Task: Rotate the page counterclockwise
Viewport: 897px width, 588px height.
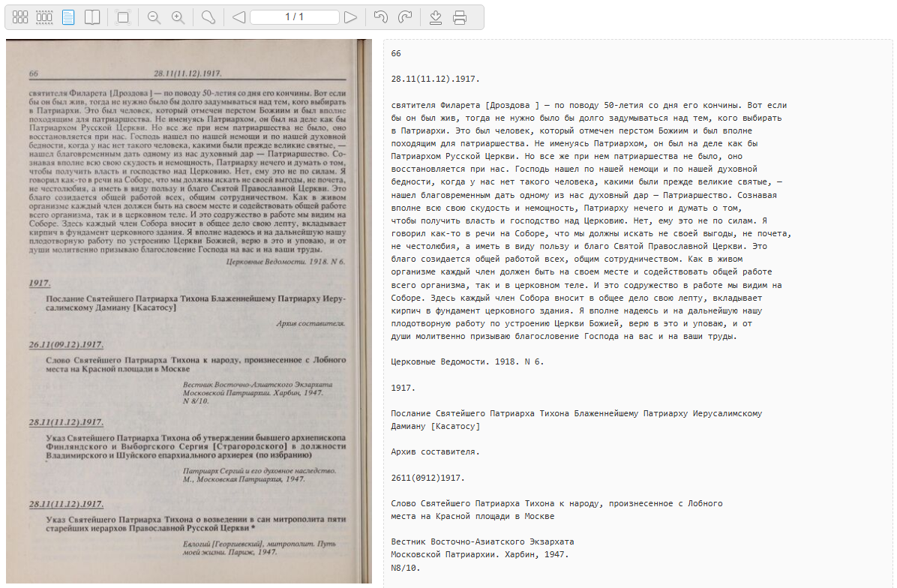Action: (381, 17)
